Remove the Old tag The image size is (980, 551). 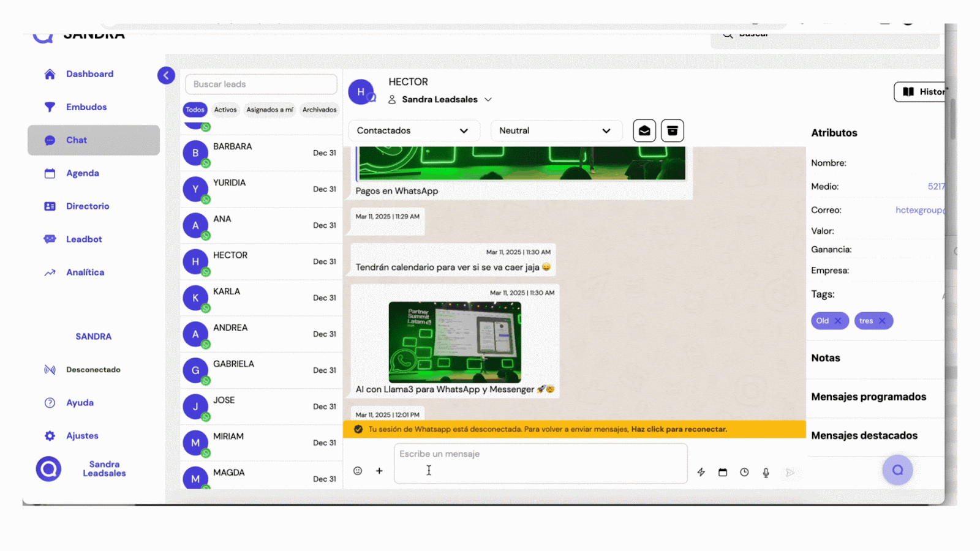pyautogui.click(x=838, y=321)
